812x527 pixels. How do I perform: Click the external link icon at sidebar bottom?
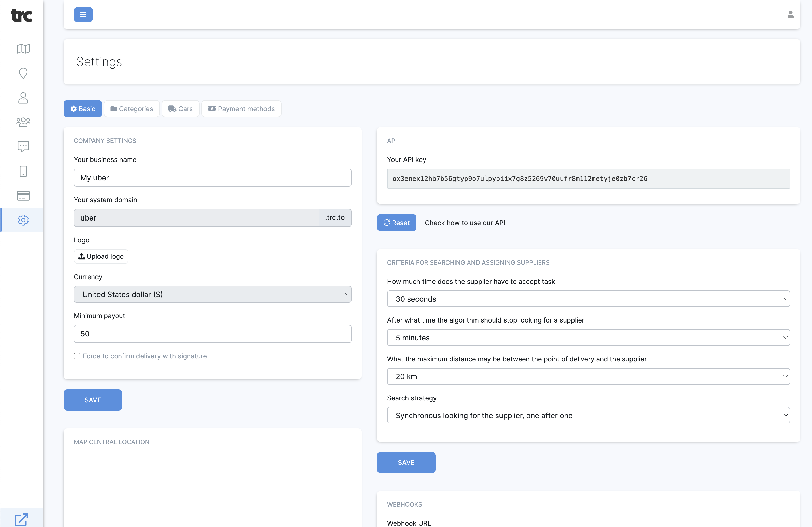pyautogui.click(x=21, y=519)
